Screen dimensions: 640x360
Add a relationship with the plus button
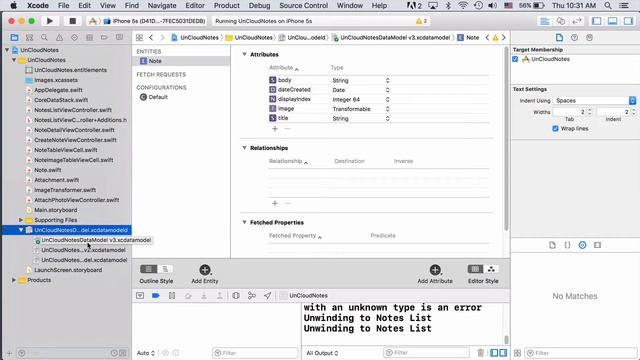pos(275,203)
